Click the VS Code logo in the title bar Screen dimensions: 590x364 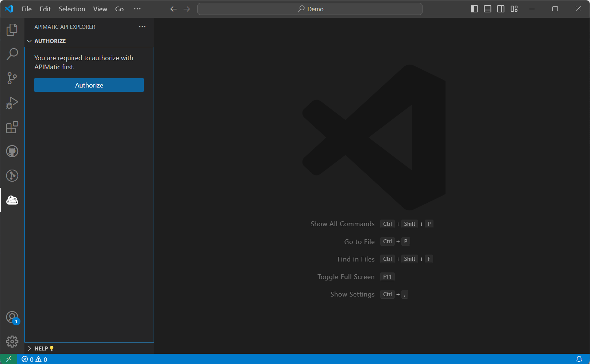tap(9, 9)
